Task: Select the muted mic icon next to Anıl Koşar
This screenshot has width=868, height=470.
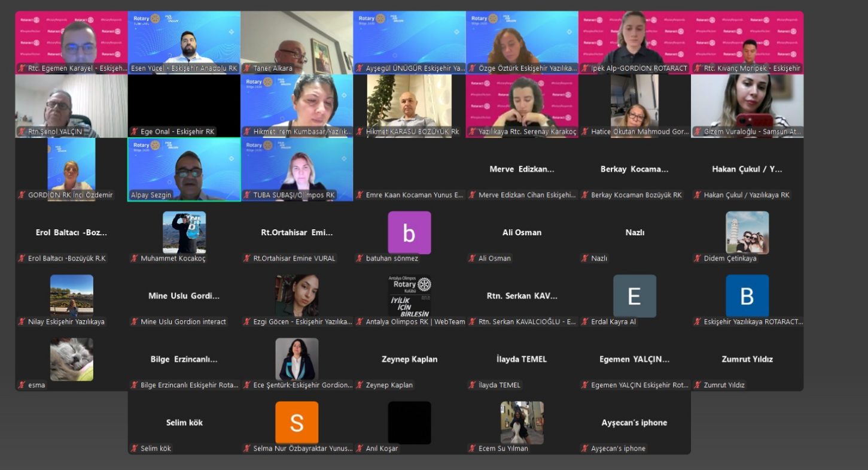Action: click(x=360, y=448)
